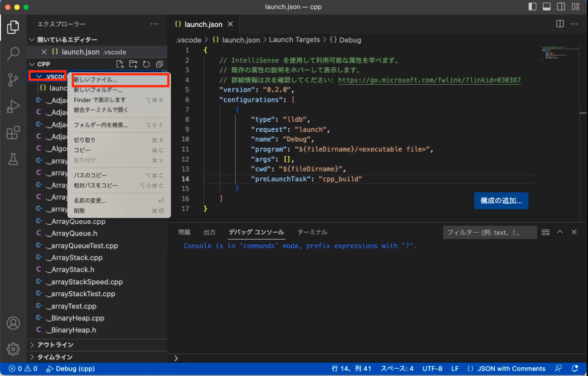Toggle secondary sidebar layout icon in title bar
Viewport: 588px width, 376px height.
(561, 7)
